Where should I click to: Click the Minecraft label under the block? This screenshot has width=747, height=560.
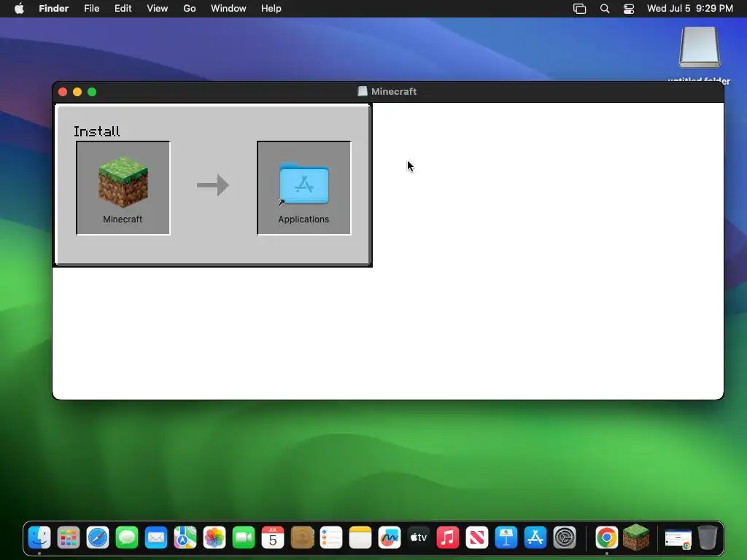coord(123,219)
